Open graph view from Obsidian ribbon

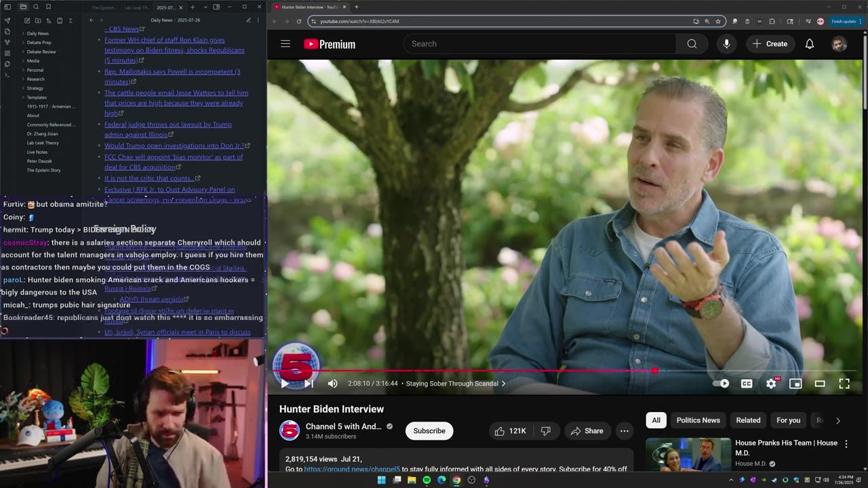(7, 42)
